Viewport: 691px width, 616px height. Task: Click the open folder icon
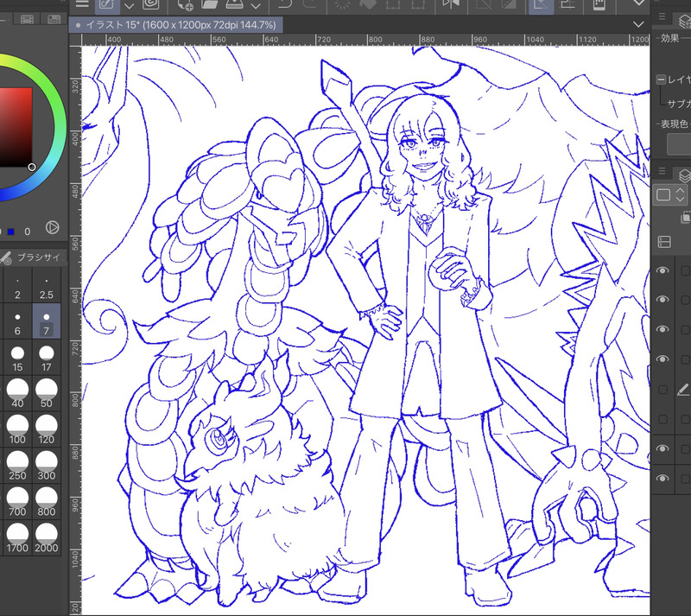coord(210,4)
